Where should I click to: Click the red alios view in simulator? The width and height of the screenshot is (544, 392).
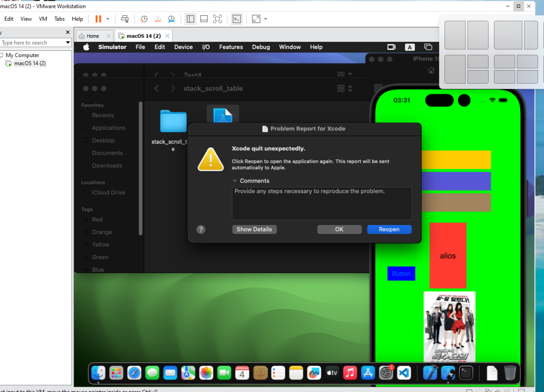pyautogui.click(x=448, y=255)
